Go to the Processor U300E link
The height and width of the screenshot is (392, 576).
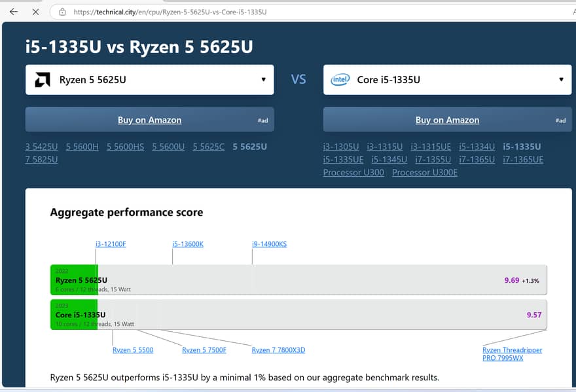click(x=424, y=173)
